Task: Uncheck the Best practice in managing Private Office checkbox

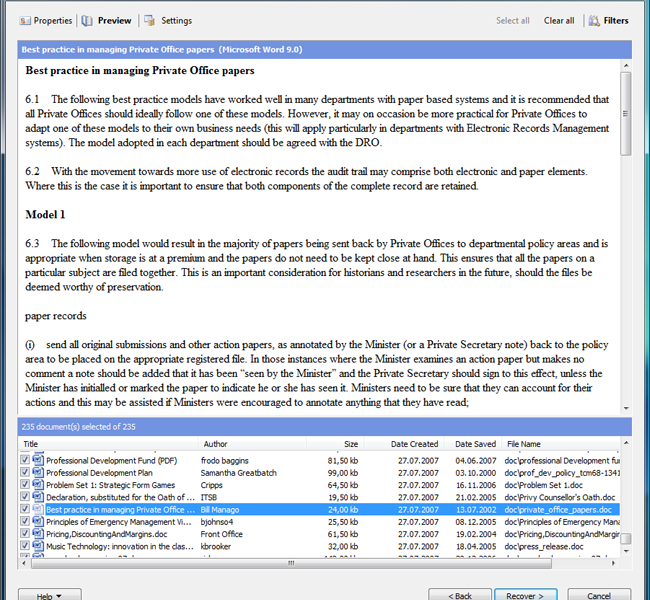Action: click(25, 509)
